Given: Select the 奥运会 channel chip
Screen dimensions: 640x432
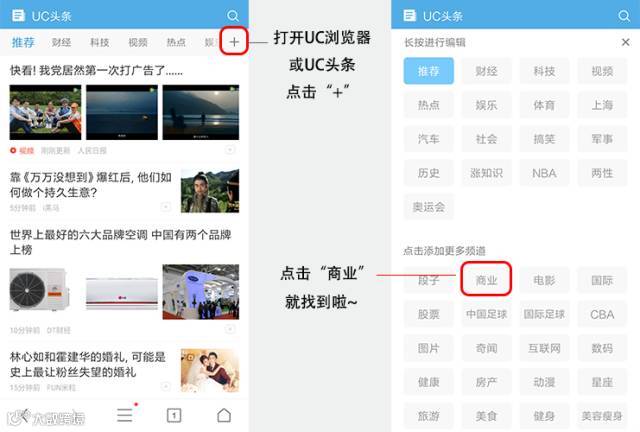Looking at the screenshot, I should (x=429, y=207).
